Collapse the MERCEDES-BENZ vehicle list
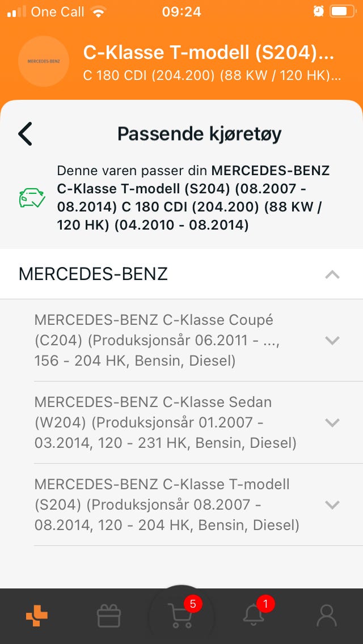 (x=332, y=274)
